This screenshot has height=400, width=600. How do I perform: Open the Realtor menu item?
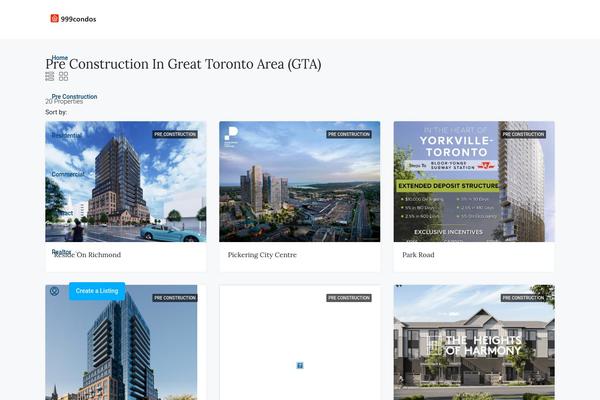click(x=62, y=252)
